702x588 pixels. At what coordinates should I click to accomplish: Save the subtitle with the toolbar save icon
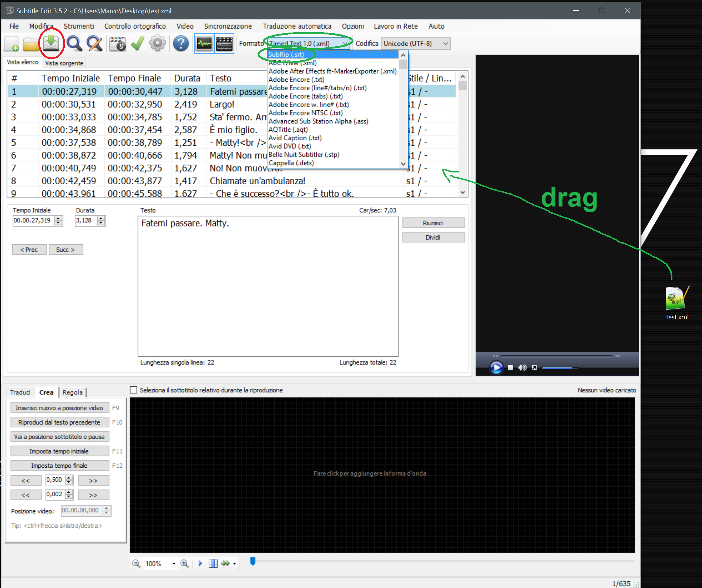click(51, 43)
